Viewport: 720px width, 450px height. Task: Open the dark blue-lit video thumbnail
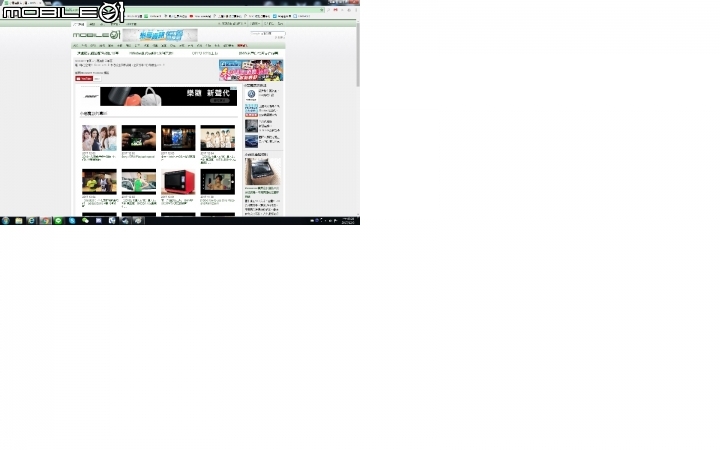pyautogui.click(x=178, y=138)
